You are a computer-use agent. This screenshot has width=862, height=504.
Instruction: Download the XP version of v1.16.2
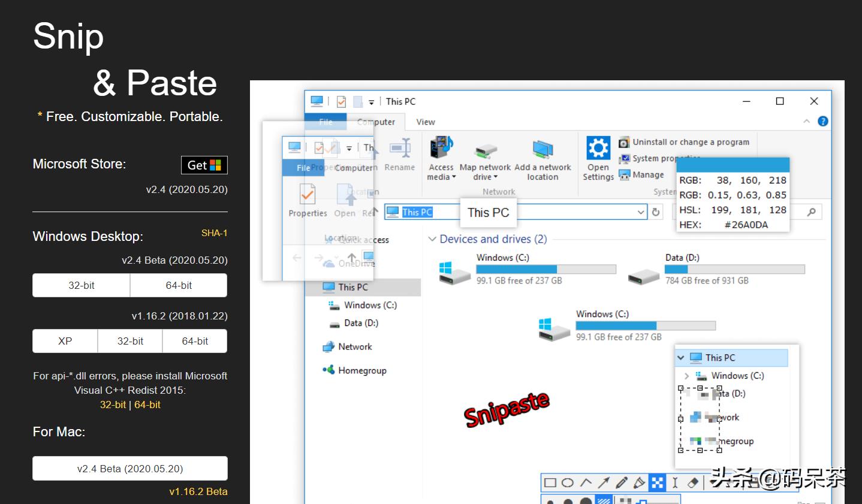(65, 341)
